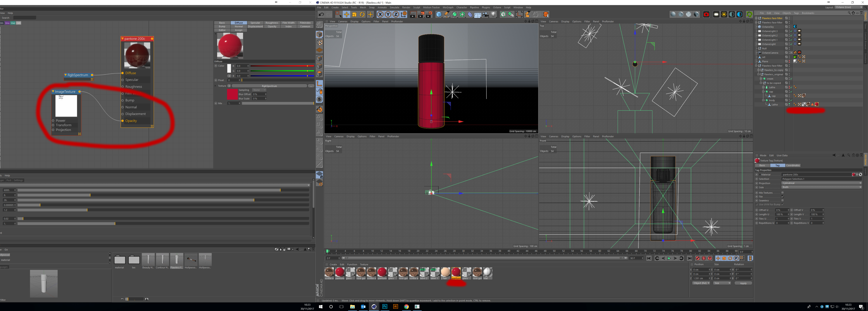Enable the Mix Textures checkbox
Image resolution: width=868 pixels, height=311 pixels.
(782, 193)
